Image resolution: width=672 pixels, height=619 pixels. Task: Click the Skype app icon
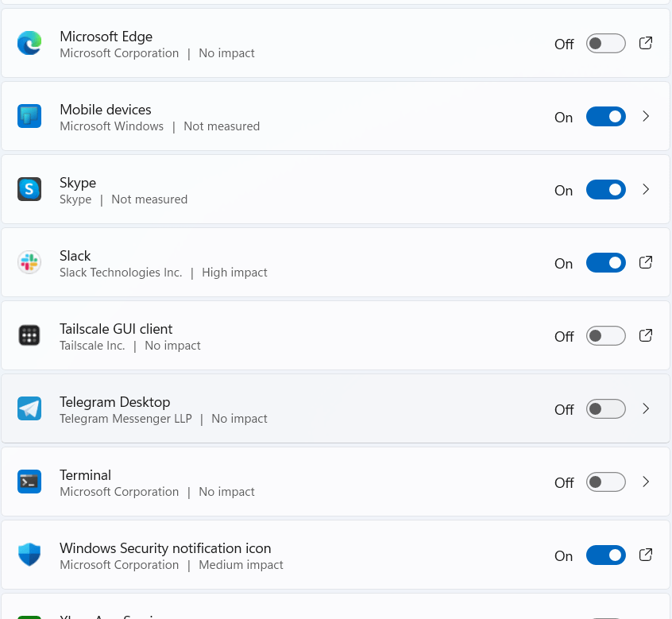point(29,189)
